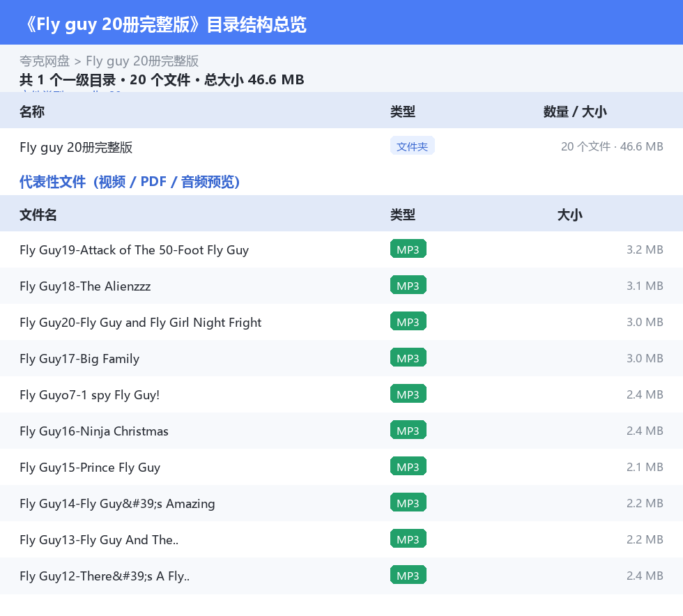Open 'Fly Guy17-Big Family' file
Viewport: 683px width, 616px height.
click(x=79, y=359)
